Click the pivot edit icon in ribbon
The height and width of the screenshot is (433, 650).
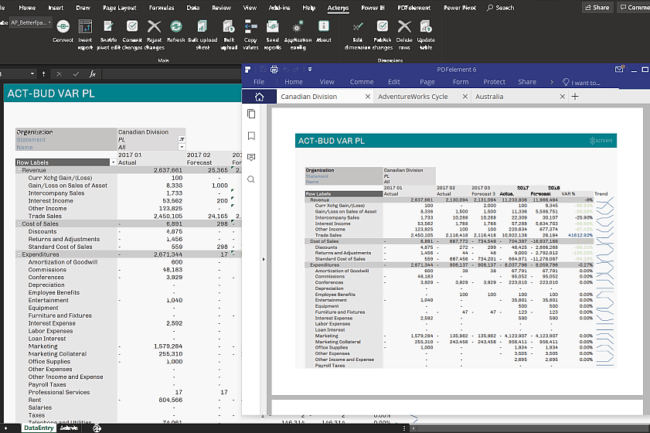coord(108,27)
